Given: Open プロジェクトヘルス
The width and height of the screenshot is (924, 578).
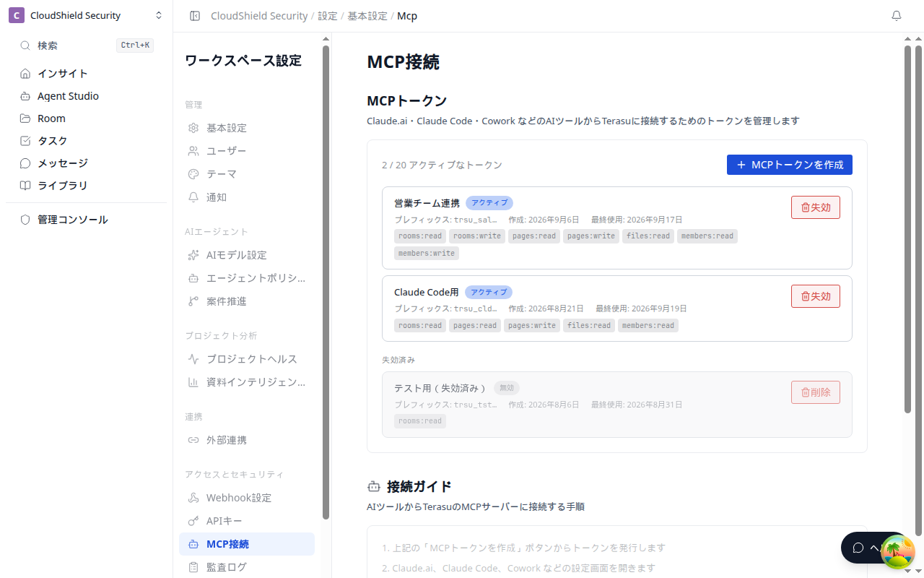Looking at the screenshot, I should [247, 359].
